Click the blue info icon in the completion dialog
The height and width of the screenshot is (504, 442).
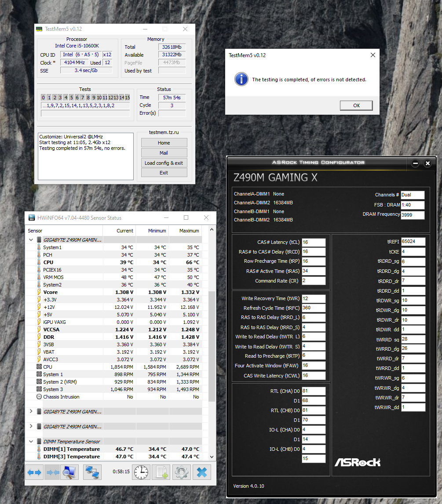click(241, 79)
